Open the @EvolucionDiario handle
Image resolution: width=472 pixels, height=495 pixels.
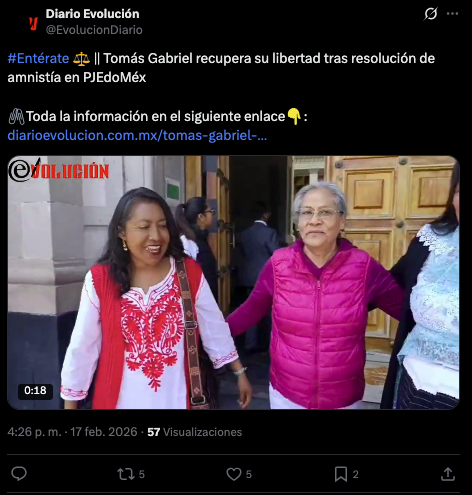[94, 30]
